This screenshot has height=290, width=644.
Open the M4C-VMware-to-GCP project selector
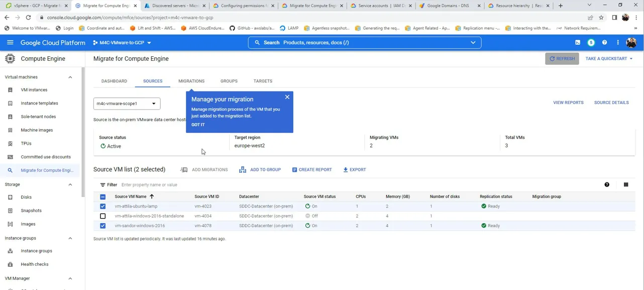coord(122,43)
